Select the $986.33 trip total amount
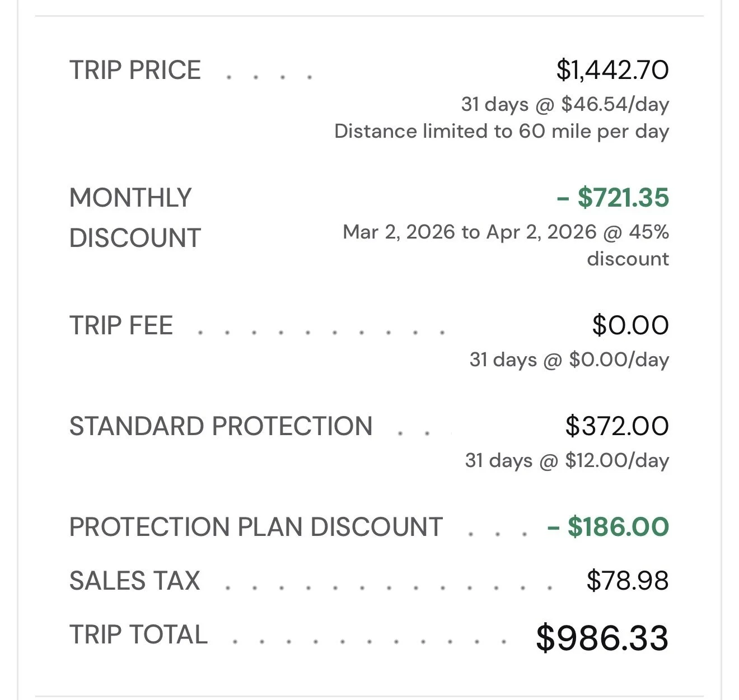Screen dimensions: 739x700 click(602, 638)
